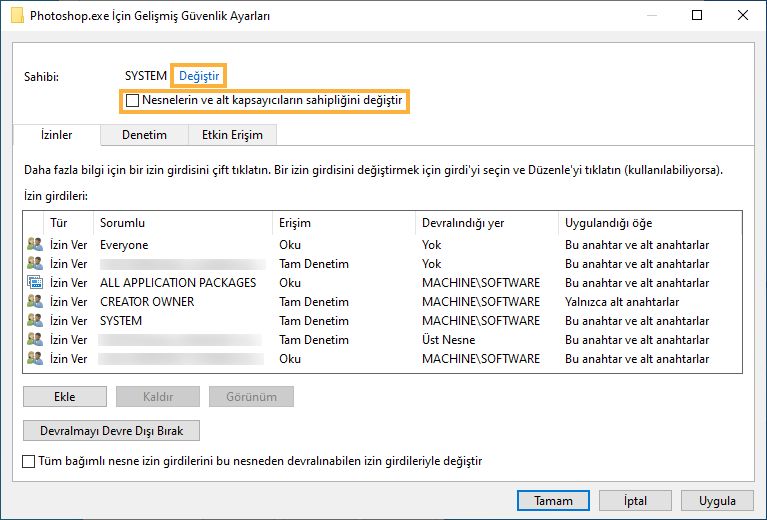Screen dimensions: 767x520
Task: Click the Üst Nesne cell
Action: (449, 340)
